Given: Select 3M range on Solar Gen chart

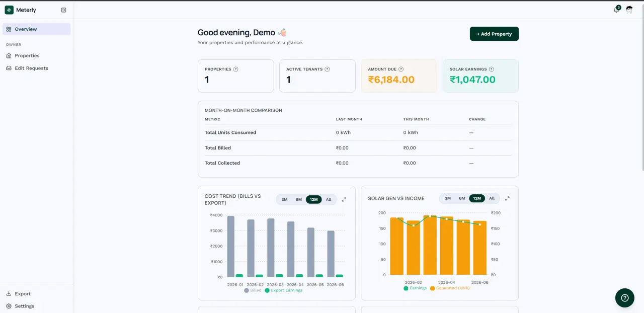Looking at the screenshot, I should coord(448,198).
